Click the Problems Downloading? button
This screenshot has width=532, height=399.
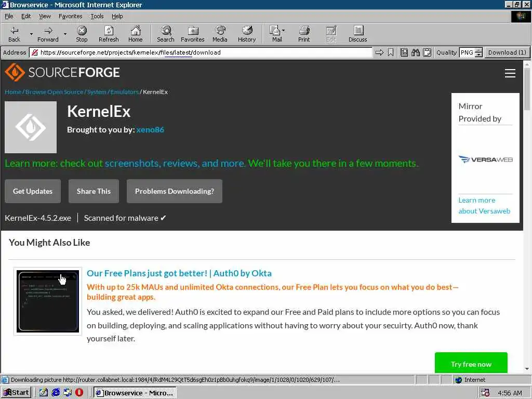coord(175,191)
